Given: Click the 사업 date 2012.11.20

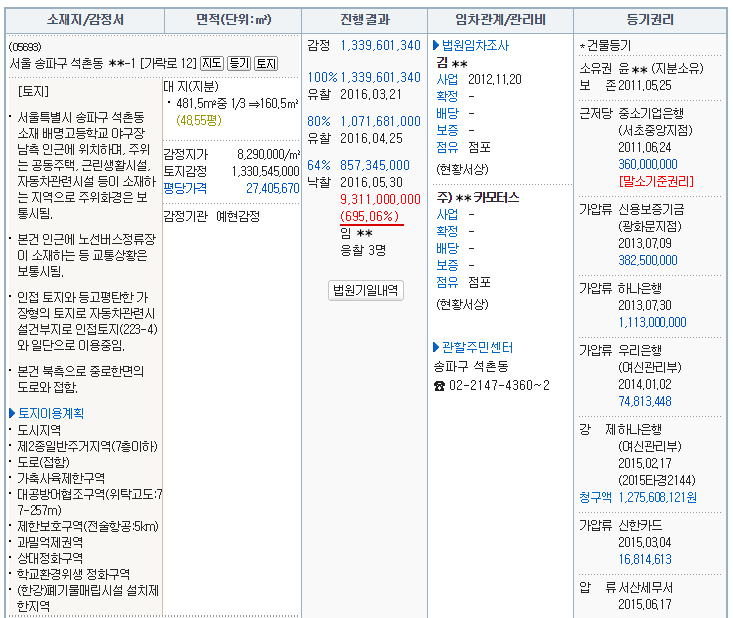Looking at the screenshot, I should tap(495, 79).
